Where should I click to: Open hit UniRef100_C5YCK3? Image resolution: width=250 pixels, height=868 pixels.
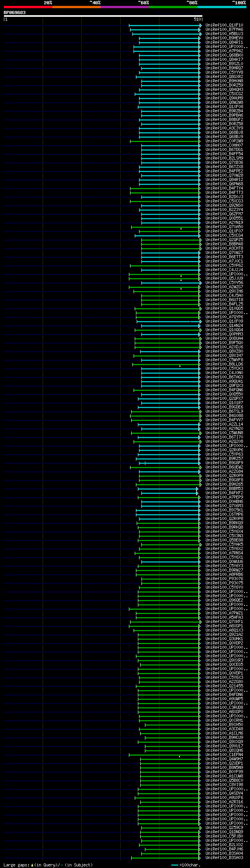(224, 369)
